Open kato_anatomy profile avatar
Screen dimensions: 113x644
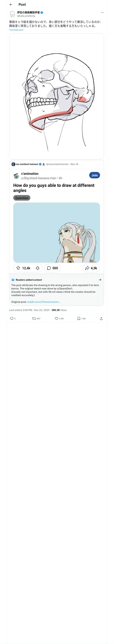(13, 14)
